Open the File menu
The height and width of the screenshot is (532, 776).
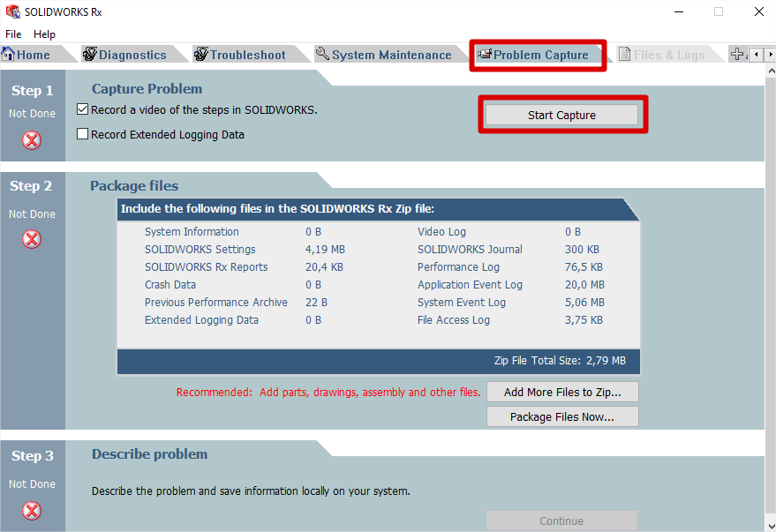(x=13, y=34)
